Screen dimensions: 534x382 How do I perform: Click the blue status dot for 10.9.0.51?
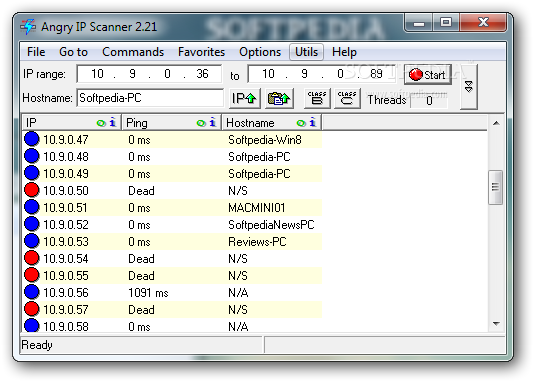tap(32, 207)
